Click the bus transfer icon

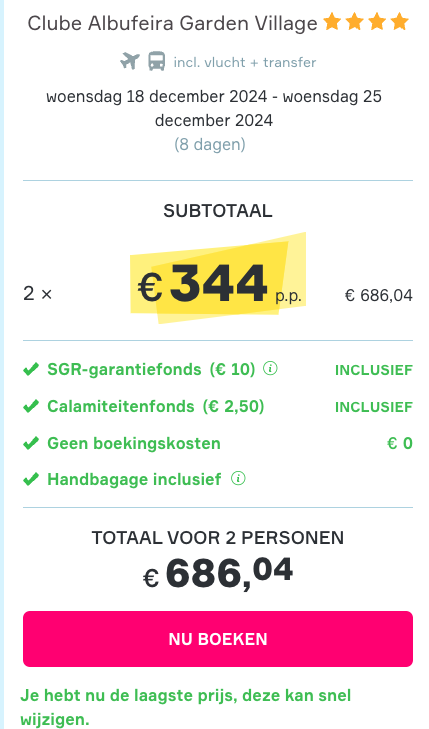pos(157,61)
